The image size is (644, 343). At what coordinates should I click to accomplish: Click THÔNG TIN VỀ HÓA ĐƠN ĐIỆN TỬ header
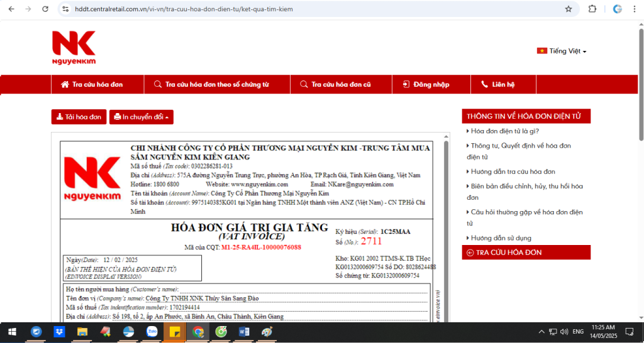[526, 116]
